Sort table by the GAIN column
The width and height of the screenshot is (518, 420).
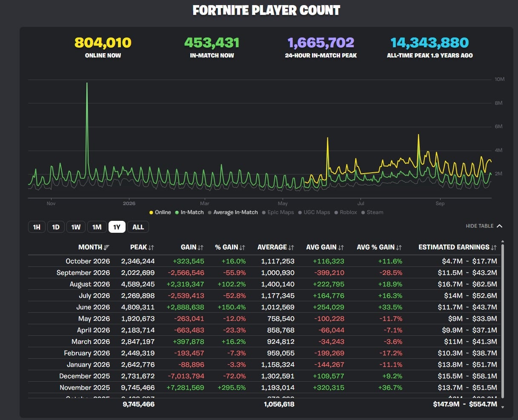point(192,247)
